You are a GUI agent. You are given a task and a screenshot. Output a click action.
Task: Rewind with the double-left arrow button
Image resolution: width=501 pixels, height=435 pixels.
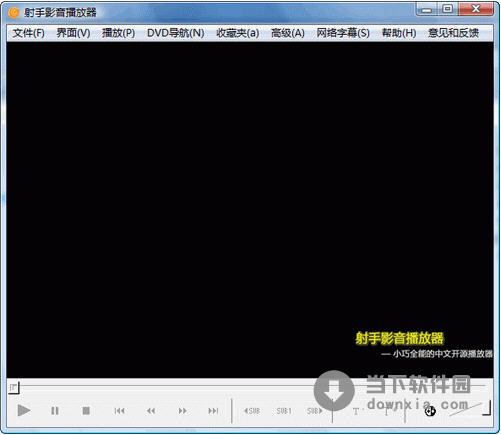click(151, 411)
